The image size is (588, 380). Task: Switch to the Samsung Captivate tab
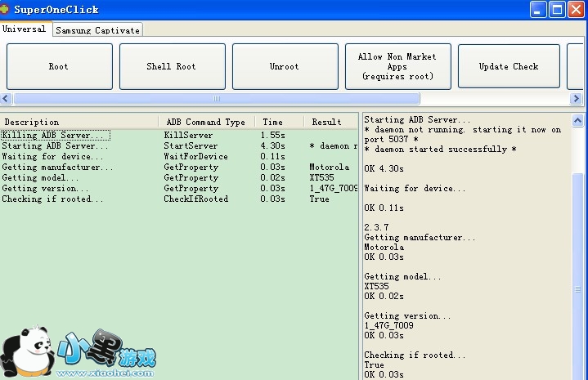pos(97,30)
